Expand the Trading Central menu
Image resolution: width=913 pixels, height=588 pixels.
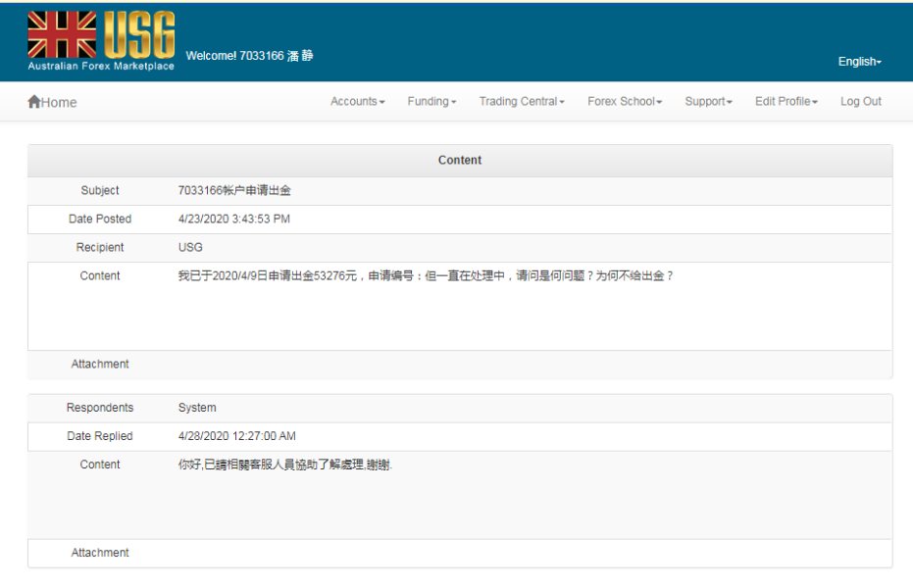pyautogui.click(x=521, y=102)
